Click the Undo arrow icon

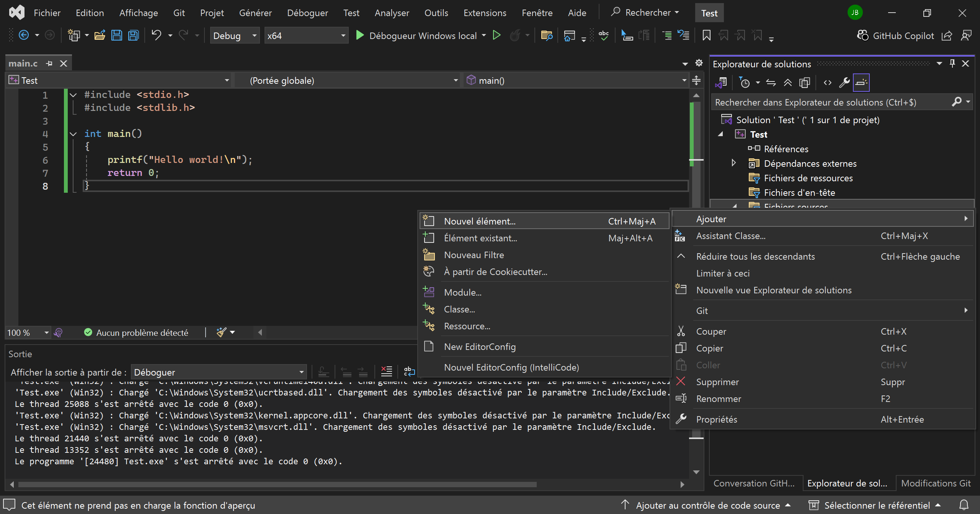pos(156,36)
